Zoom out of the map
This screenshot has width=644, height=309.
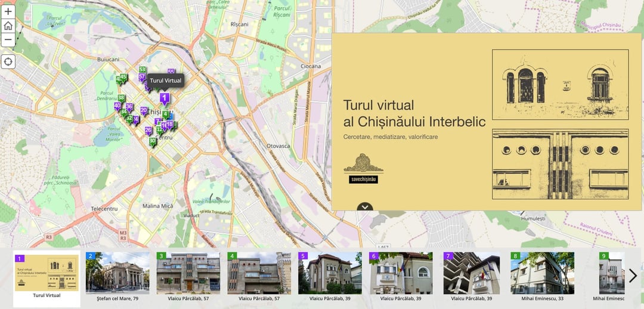8,40
